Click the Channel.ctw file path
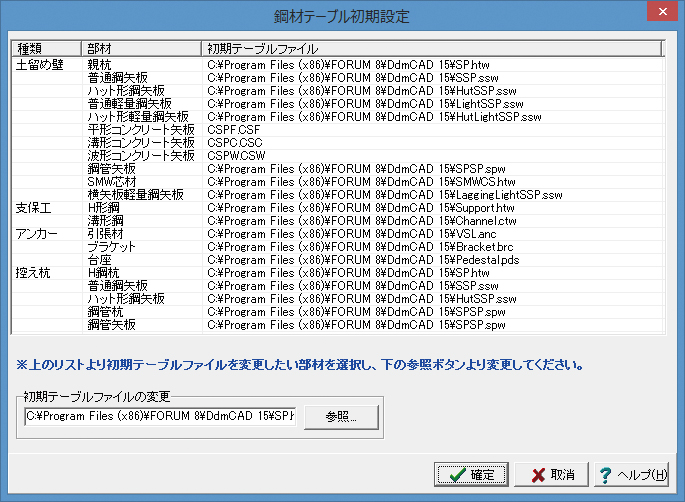The width and height of the screenshot is (685, 502). pos(362,221)
